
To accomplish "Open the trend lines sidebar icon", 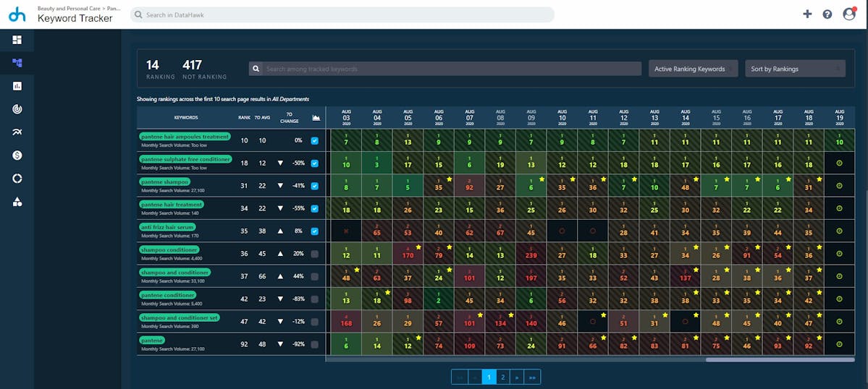I will click(17, 132).
